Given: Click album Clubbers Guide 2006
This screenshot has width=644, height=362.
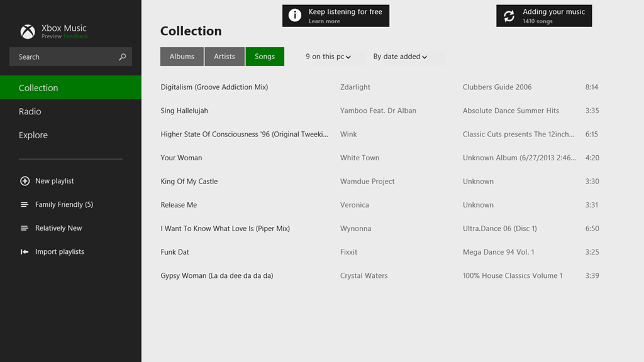Looking at the screenshot, I should [x=497, y=87].
